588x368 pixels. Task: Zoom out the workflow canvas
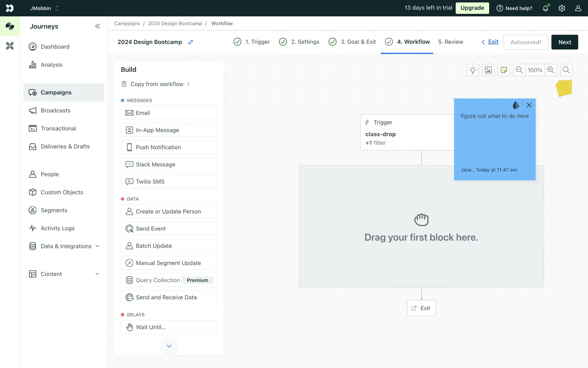point(519,70)
